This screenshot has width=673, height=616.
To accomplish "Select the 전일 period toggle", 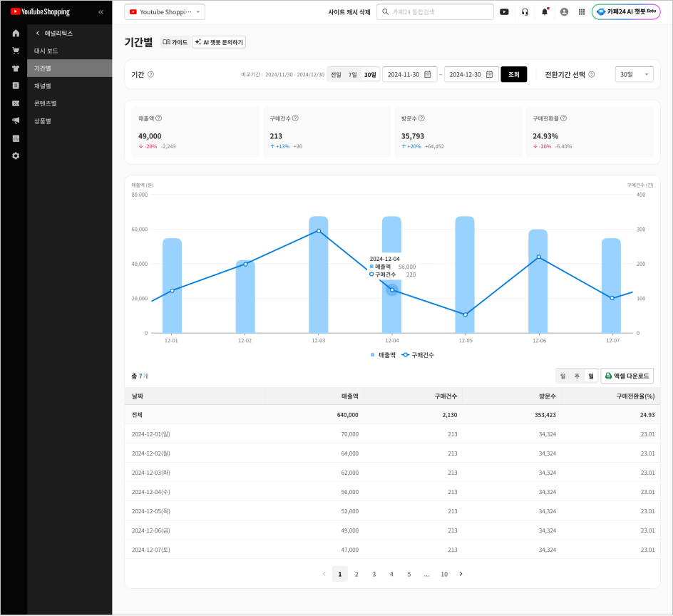I will click(x=336, y=75).
